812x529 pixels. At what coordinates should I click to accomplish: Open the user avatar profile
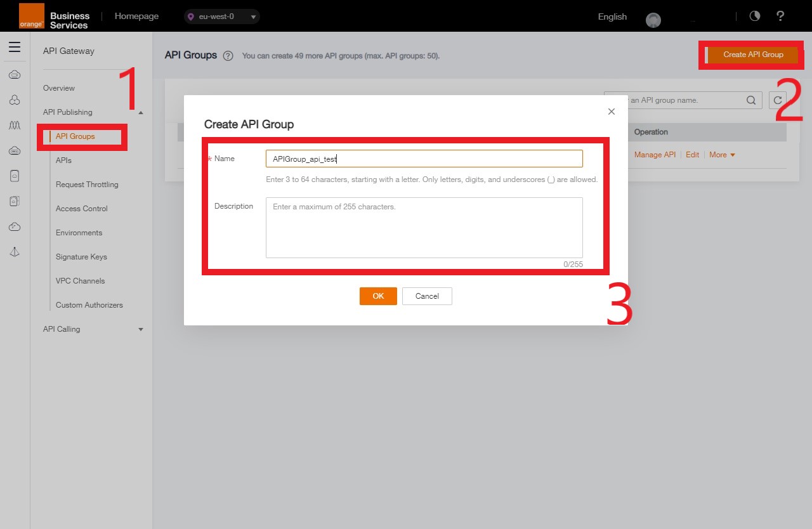(653, 20)
